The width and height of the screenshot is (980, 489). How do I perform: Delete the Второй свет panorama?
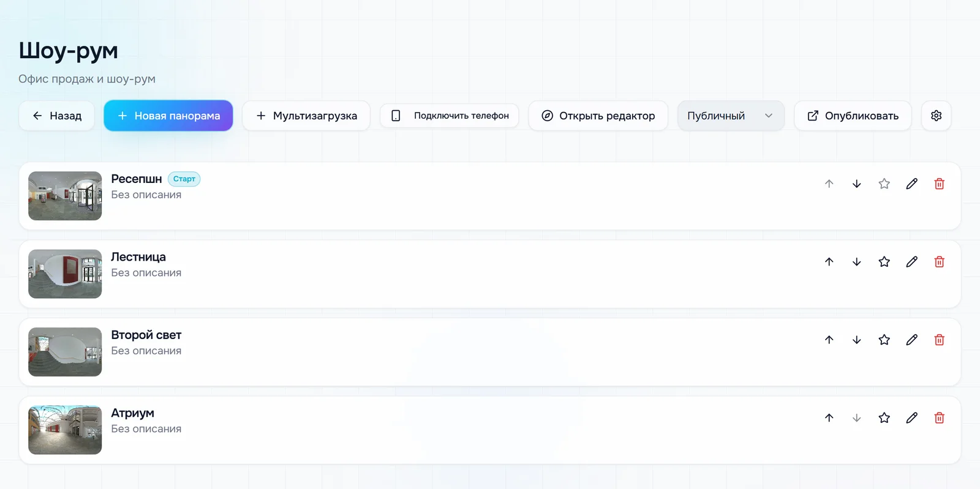[x=939, y=340]
